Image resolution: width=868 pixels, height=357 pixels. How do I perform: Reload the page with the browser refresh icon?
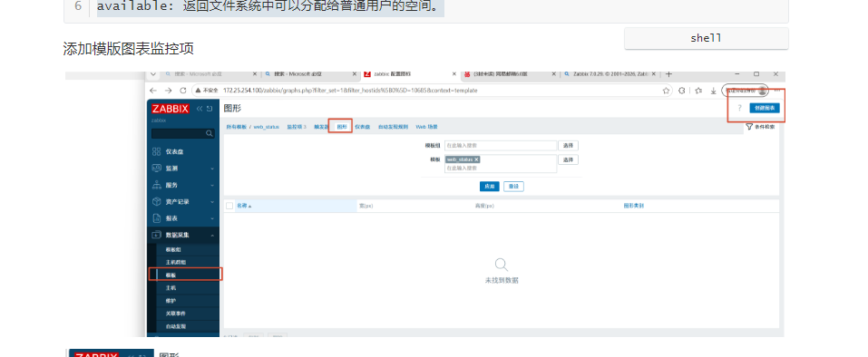pyautogui.click(x=182, y=91)
